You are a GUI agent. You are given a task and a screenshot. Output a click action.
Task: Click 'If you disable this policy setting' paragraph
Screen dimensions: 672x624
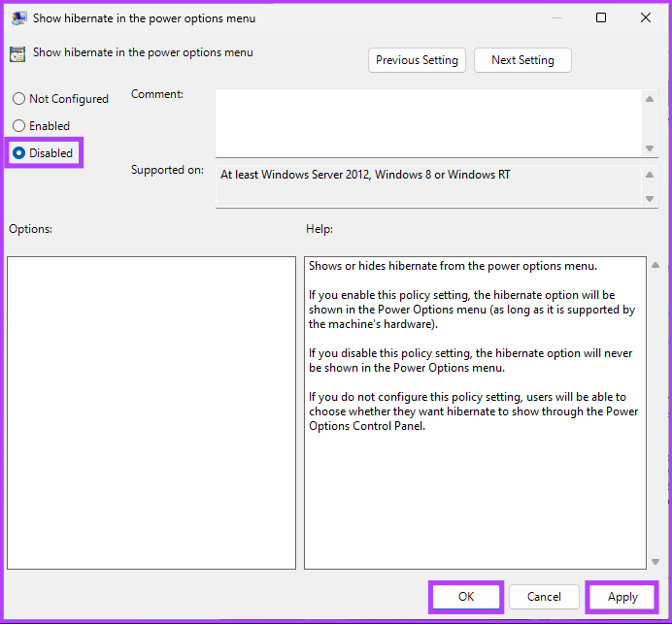point(471,361)
